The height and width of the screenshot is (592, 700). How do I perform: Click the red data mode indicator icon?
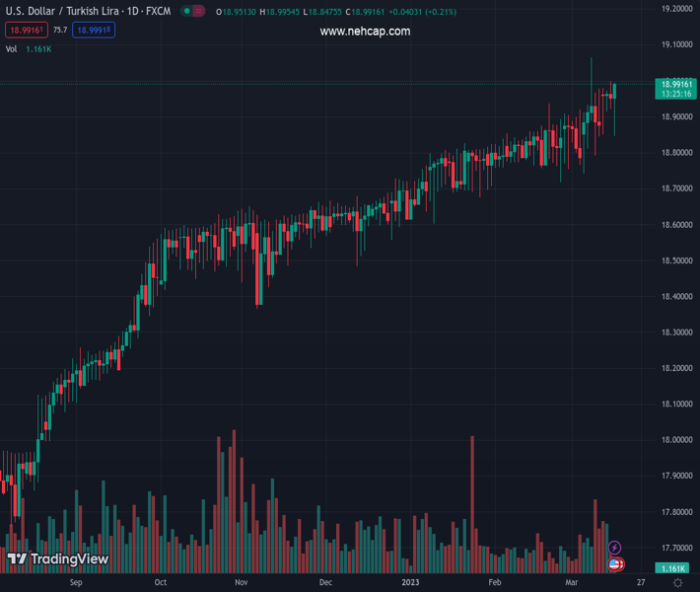point(199,12)
